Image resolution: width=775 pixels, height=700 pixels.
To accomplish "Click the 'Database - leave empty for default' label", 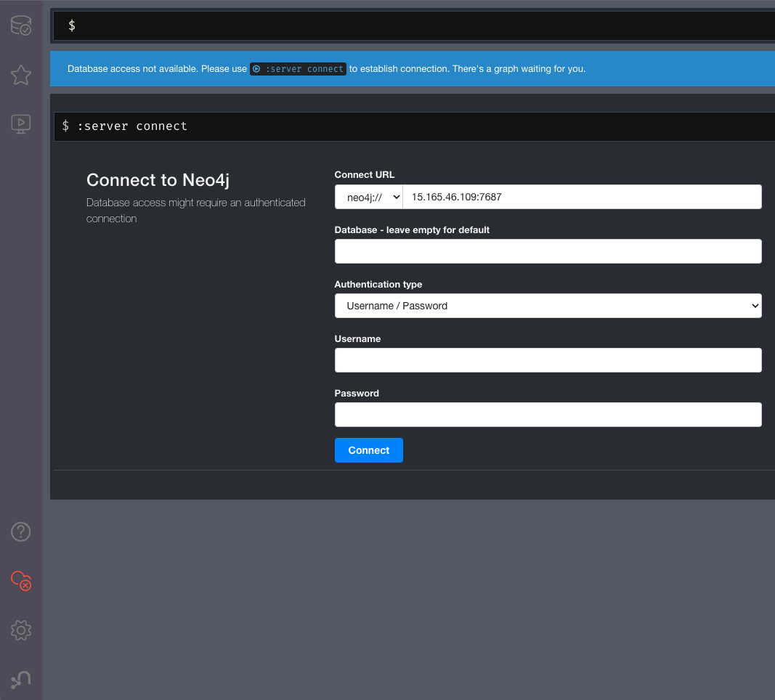I will click(x=412, y=230).
